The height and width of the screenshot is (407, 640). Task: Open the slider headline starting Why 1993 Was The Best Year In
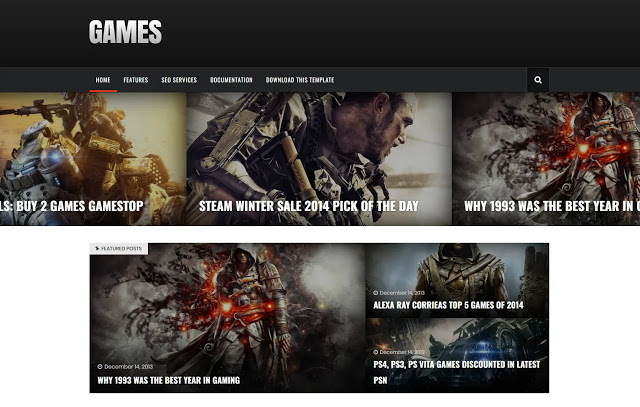[552, 206]
